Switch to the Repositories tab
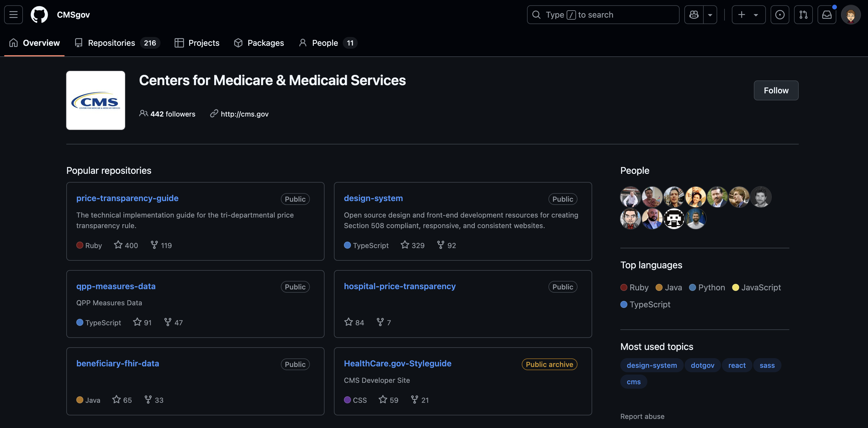Screen dimensions: 868x428 pyautogui.click(x=117, y=43)
